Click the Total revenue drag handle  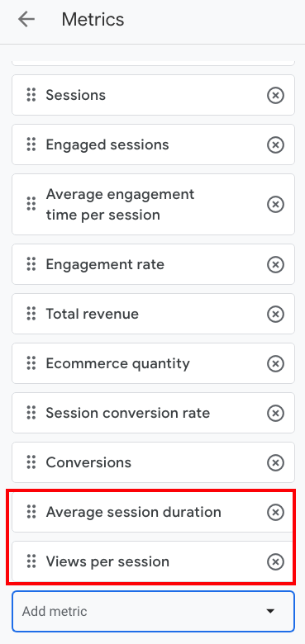31,314
